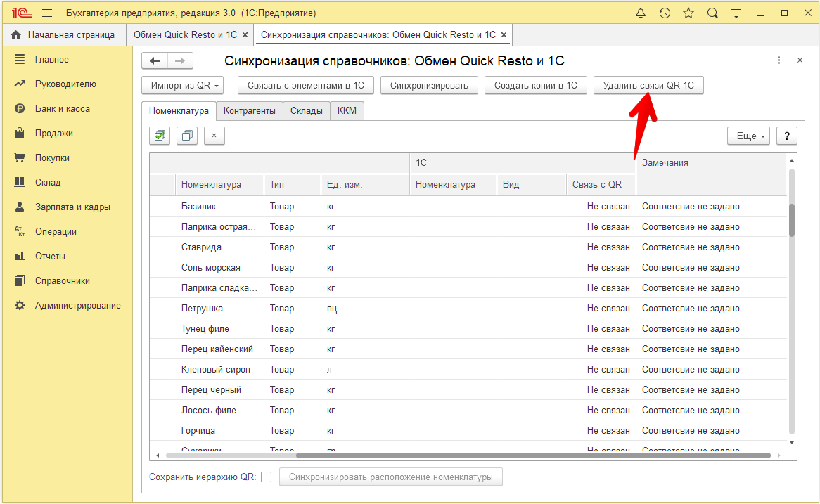Viewport: 820px width, 504px height.
Task: Switch to Начальная страница tab
Action: point(64,35)
